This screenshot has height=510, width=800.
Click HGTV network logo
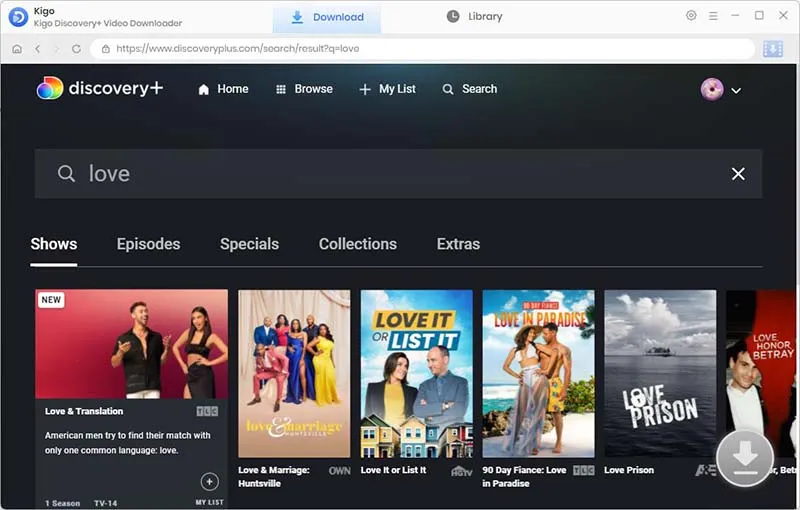(x=462, y=471)
